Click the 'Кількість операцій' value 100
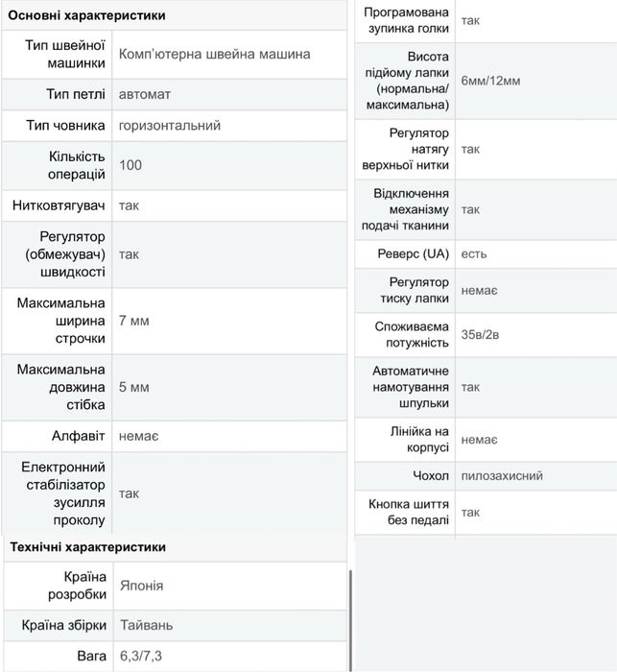Viewport: 617px width, 672px height. 131,165
